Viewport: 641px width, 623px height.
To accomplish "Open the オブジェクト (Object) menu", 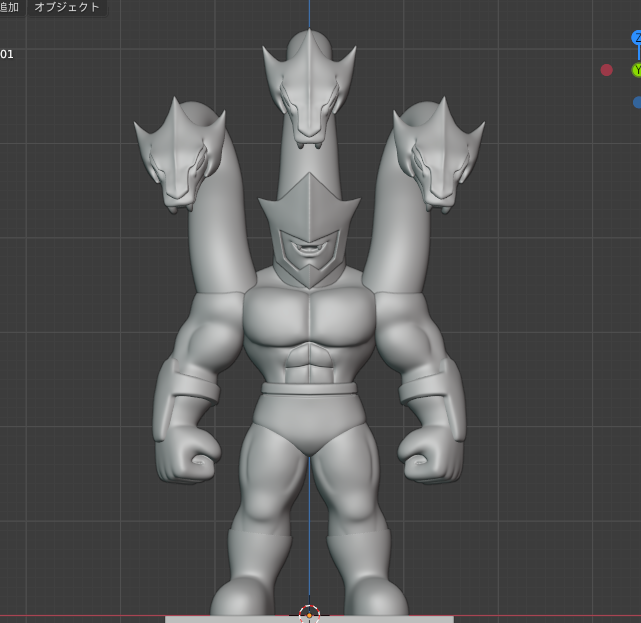I will (67, 7).
